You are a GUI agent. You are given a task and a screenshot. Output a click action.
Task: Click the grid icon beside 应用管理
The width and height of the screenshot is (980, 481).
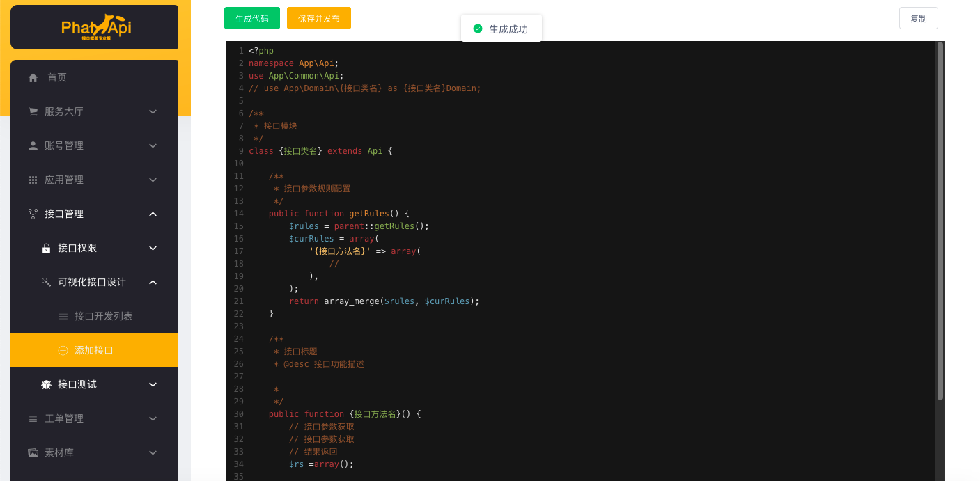[x=33, y=180]
